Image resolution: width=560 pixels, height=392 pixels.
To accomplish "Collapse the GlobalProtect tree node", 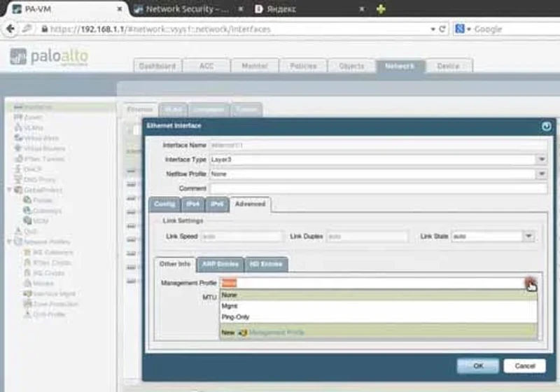I will pyautogui.click(x=10, y=190).
